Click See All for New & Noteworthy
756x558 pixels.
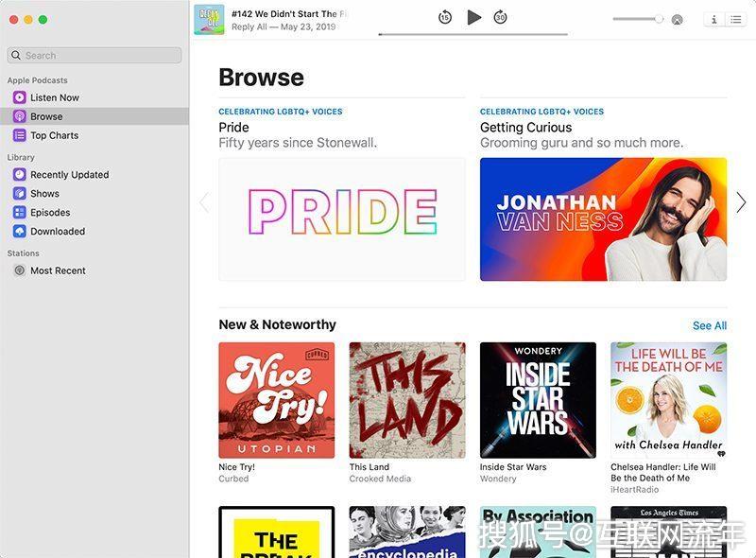pos(710,326)
